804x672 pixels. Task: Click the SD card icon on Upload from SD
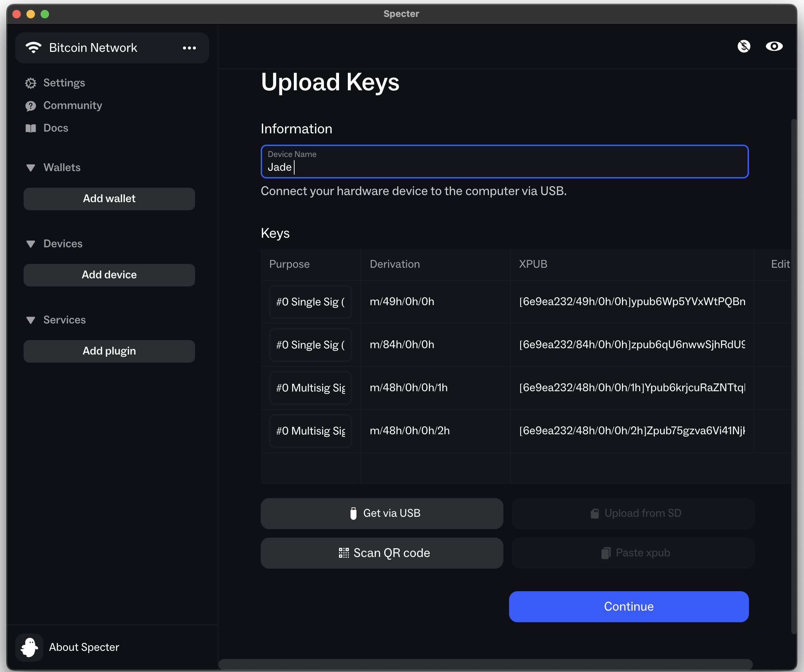coord(594,514)
